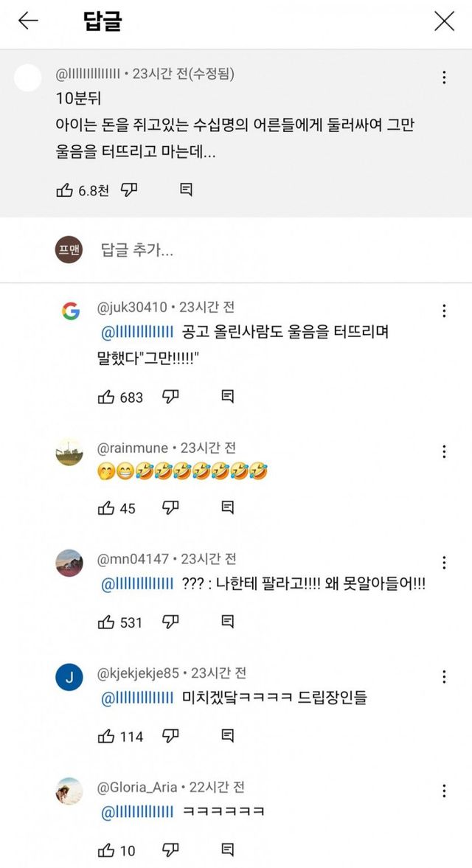Dislike the @kjekjekje85 reply
Screen dimensions: 472x868
click(x=171, y=735)
